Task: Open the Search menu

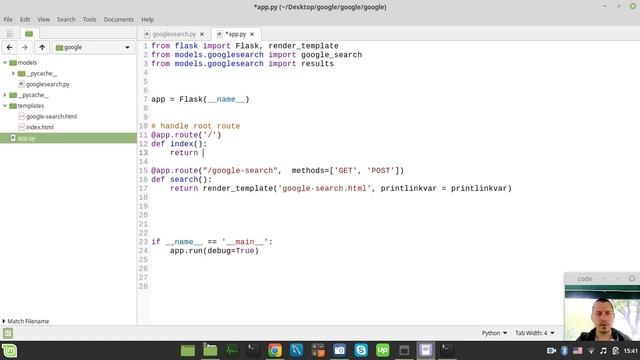Action: (x=66, y=19)
